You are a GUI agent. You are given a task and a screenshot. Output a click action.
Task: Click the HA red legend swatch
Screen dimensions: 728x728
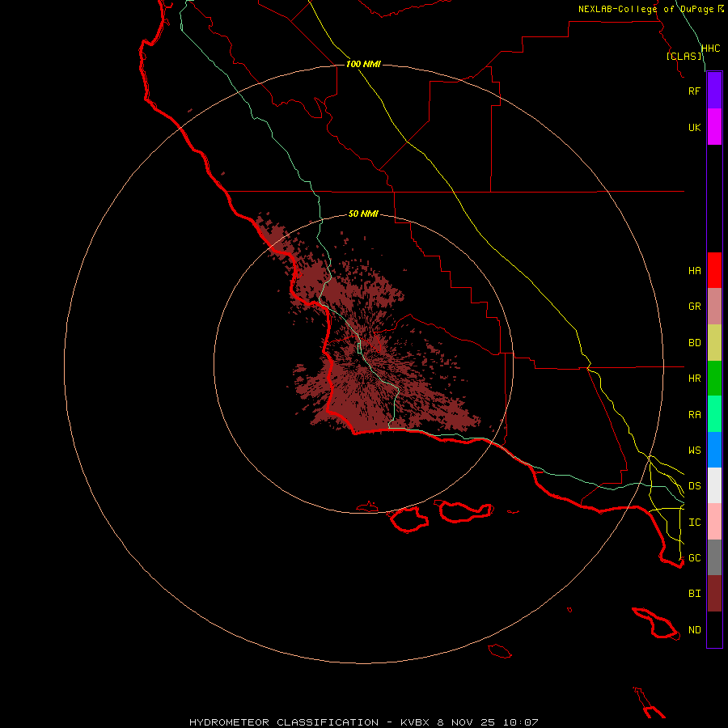click(x=714, y=270)
